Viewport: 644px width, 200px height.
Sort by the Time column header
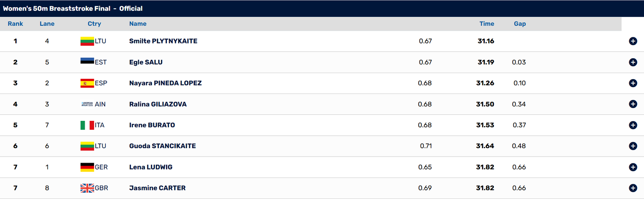487,24
